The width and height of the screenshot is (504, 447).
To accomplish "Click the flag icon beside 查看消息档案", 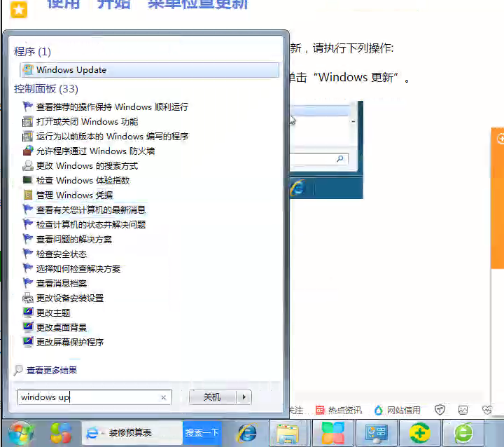I will pos(27,284).
